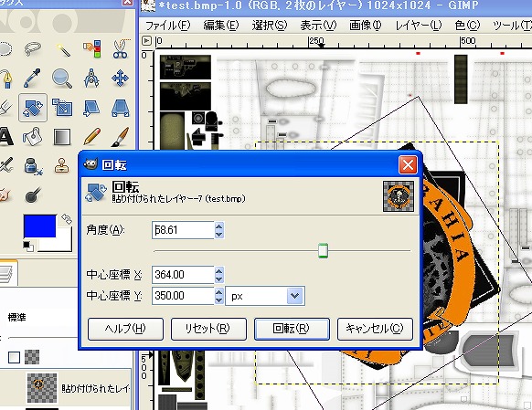Select the Move tool
Image resolution: width=532 pixels, height=410 pixels.
(x=120, y=79)
